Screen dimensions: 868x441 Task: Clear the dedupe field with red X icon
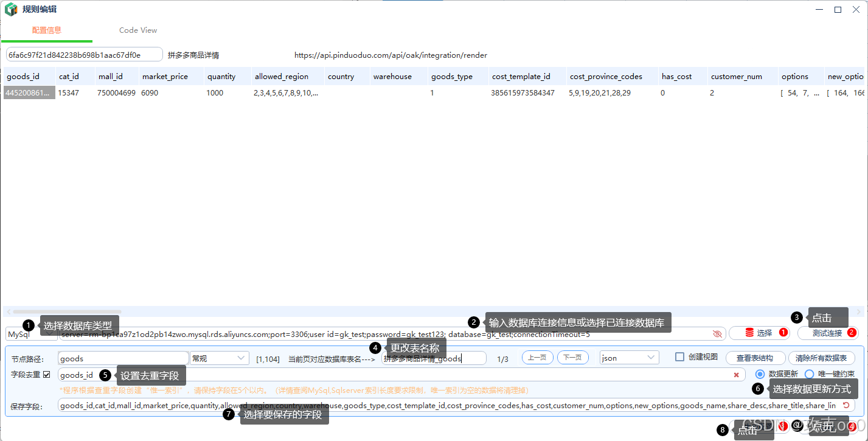[736, 375]
